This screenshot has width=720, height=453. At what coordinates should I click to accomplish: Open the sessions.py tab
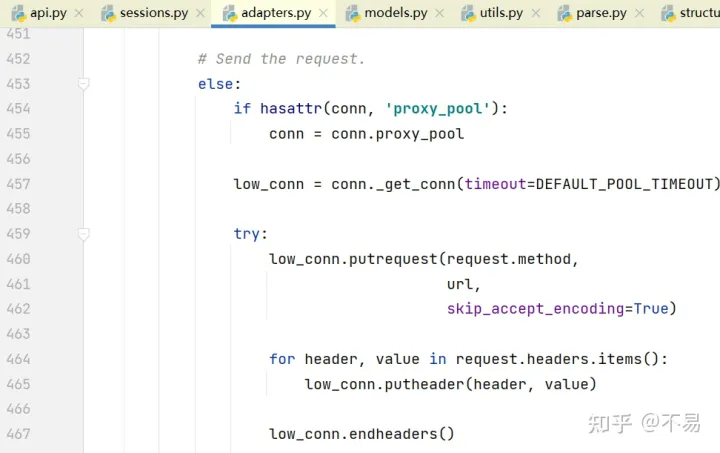tap(154, 13)
